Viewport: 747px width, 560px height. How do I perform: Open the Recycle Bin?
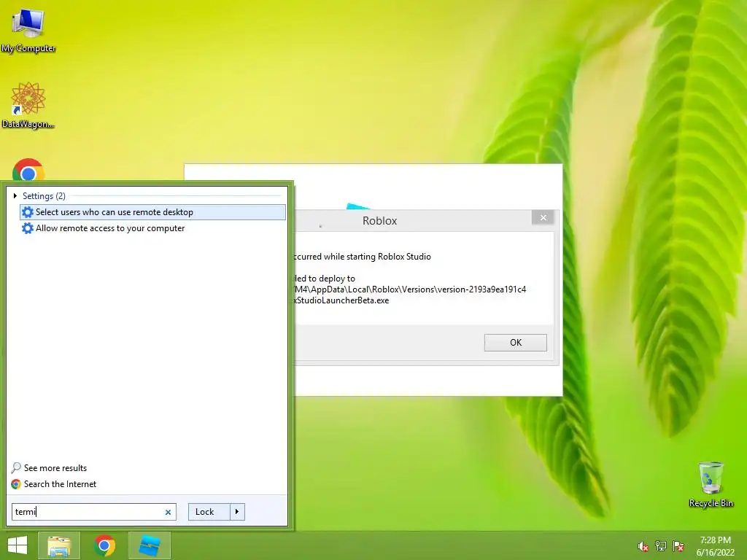point(711,484)
